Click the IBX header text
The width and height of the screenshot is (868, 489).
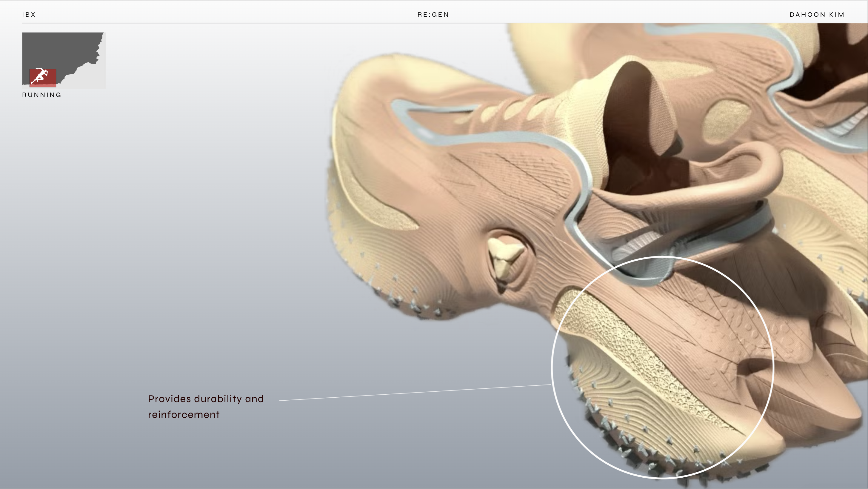pyautogui.click(x=29, y=15)
